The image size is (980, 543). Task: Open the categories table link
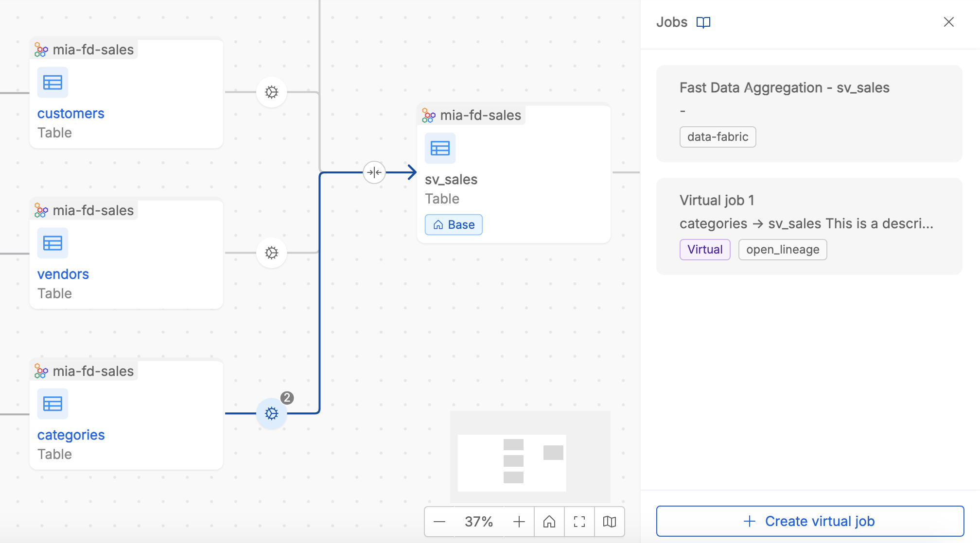coord(71,435)
